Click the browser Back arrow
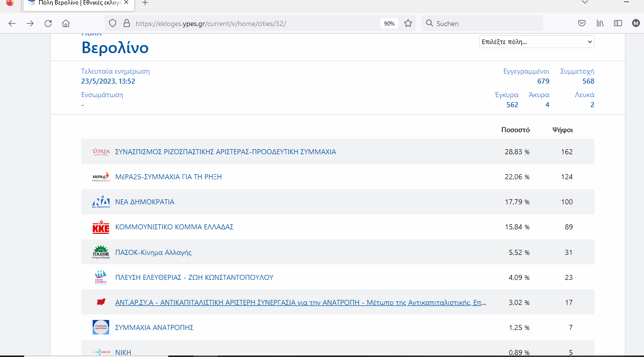644x357 pixels. pyautogui.click(x=12, y=24)
